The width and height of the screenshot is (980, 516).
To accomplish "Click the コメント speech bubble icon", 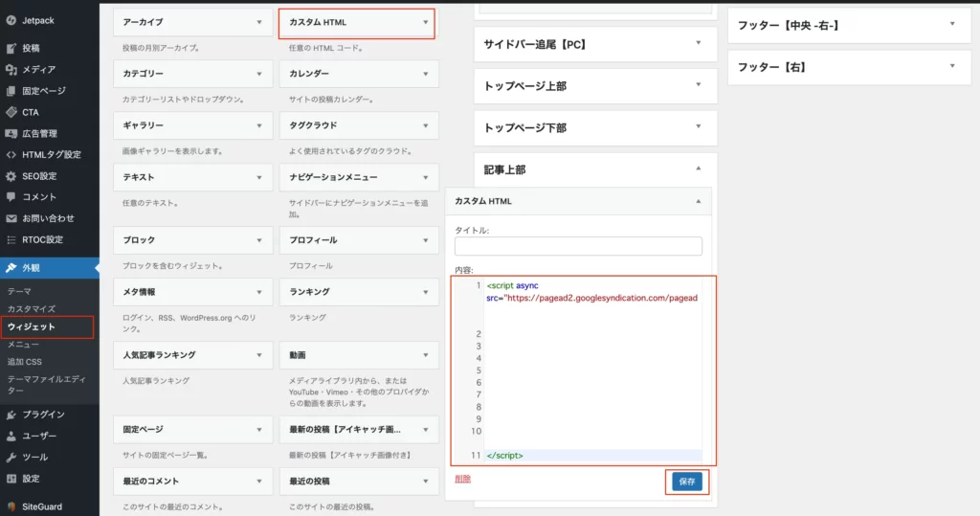I will 11,197.
